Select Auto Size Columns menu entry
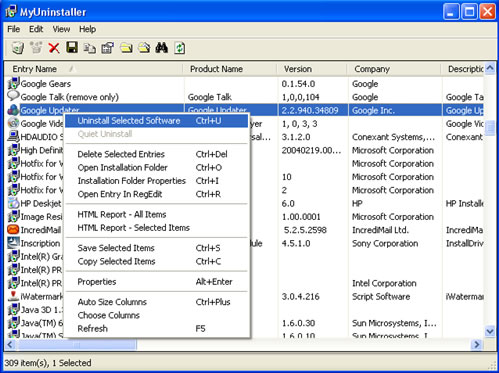499x373 pixels. (157, 302)
